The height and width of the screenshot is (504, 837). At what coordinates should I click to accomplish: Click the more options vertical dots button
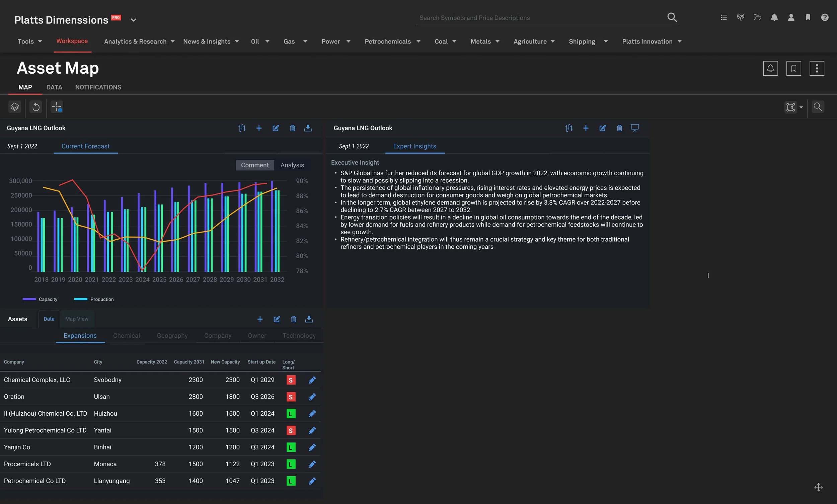click(817, 68)
